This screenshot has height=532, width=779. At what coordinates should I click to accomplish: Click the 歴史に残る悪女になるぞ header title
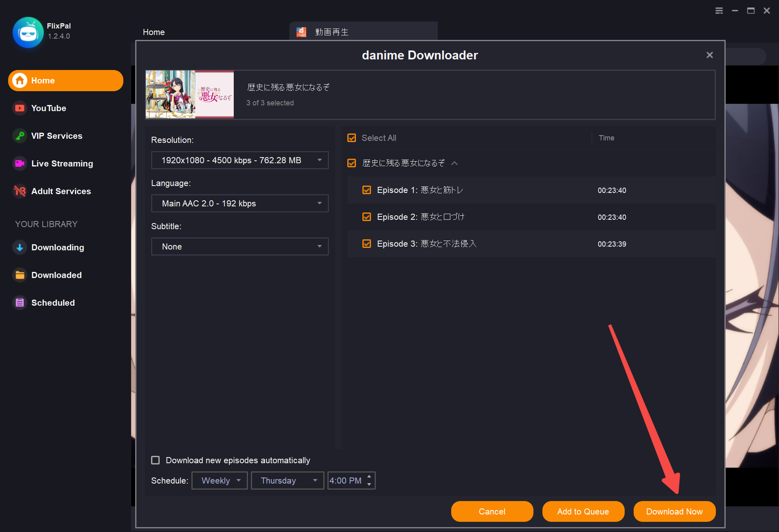(288, 87)
